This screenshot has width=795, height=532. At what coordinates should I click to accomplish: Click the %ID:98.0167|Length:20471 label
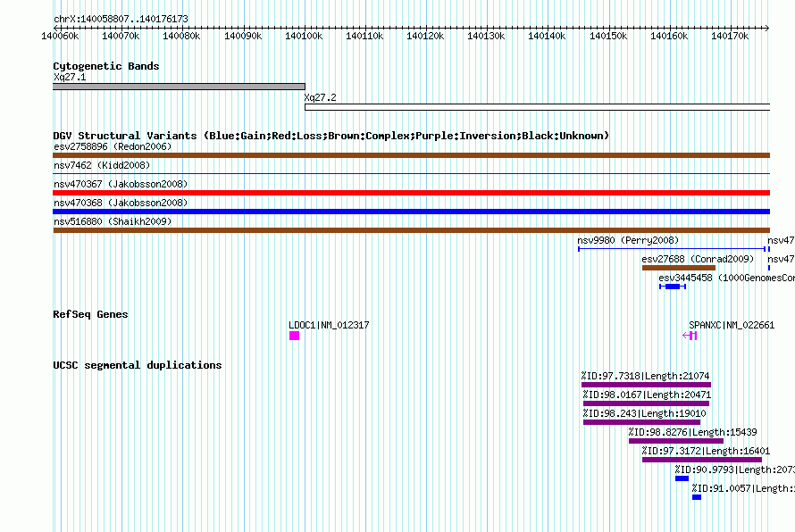point(647,395)
